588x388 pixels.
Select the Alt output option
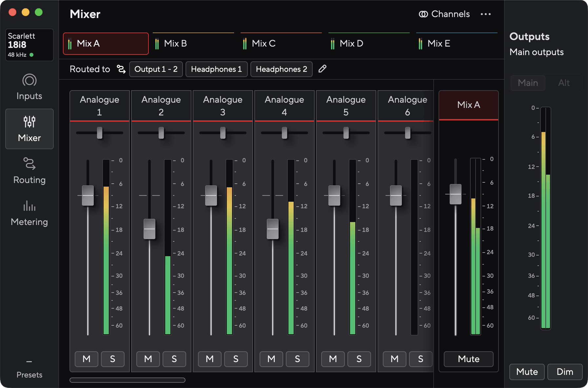click(x=564, y=83)
